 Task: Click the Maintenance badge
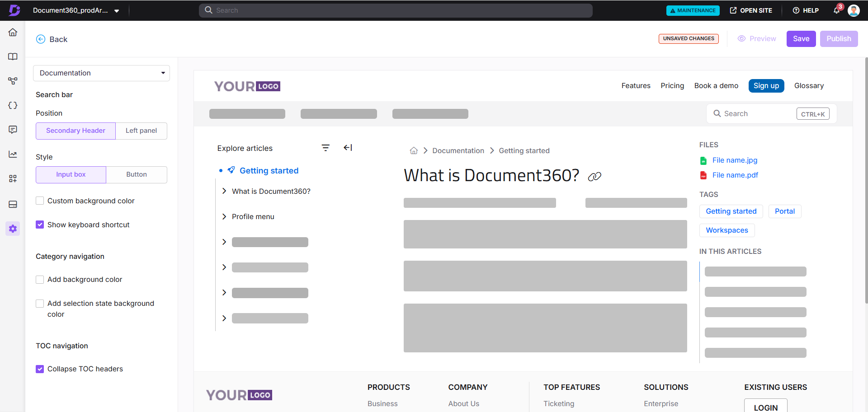(693, 10)
